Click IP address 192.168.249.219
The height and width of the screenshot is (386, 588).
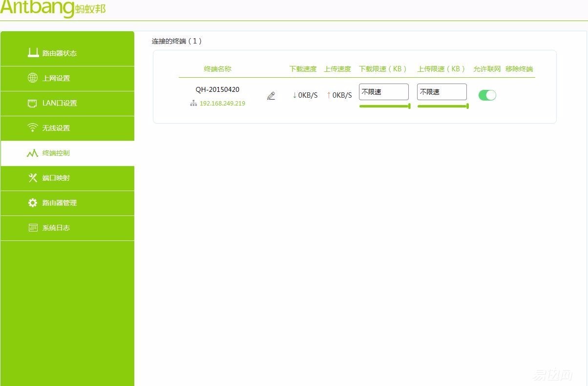tap(222, 104)
